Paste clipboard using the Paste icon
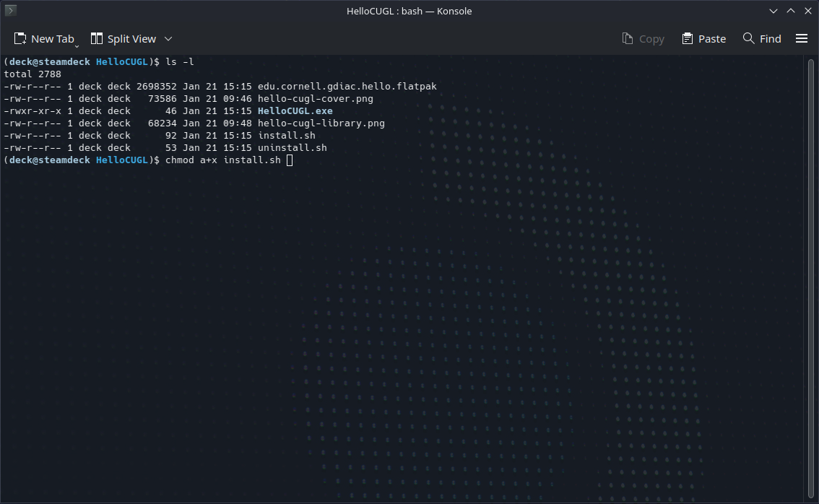The image size is (819, 504). pos(688,39)
